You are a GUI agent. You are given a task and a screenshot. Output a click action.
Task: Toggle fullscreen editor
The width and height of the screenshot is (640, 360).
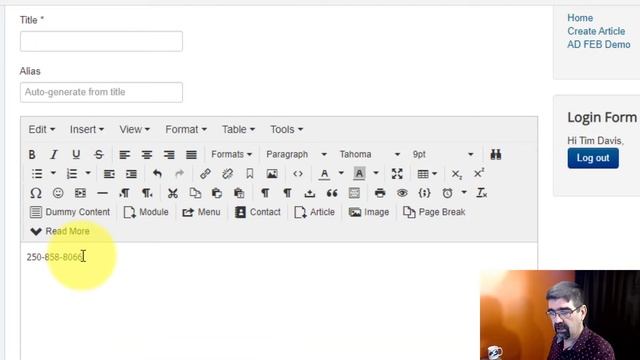point(397,174)
